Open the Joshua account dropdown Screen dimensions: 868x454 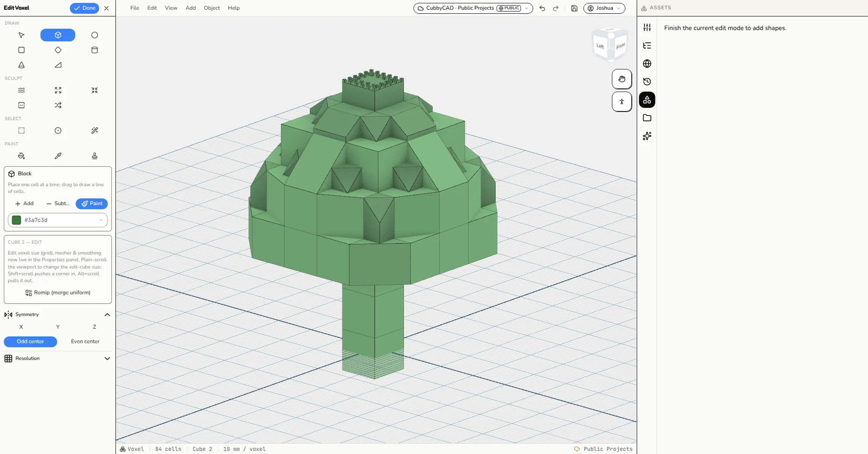[604, 8]
